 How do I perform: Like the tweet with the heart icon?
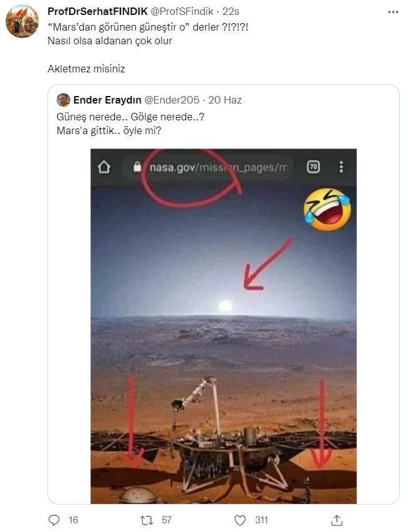click(x=240, y=520)
